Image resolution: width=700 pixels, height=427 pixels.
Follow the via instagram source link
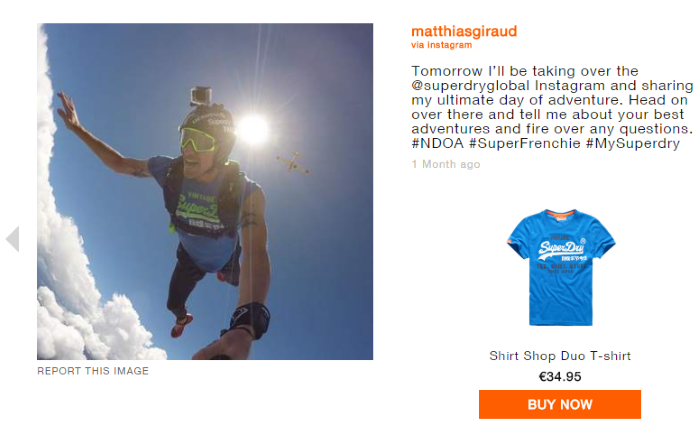[442, 45]
